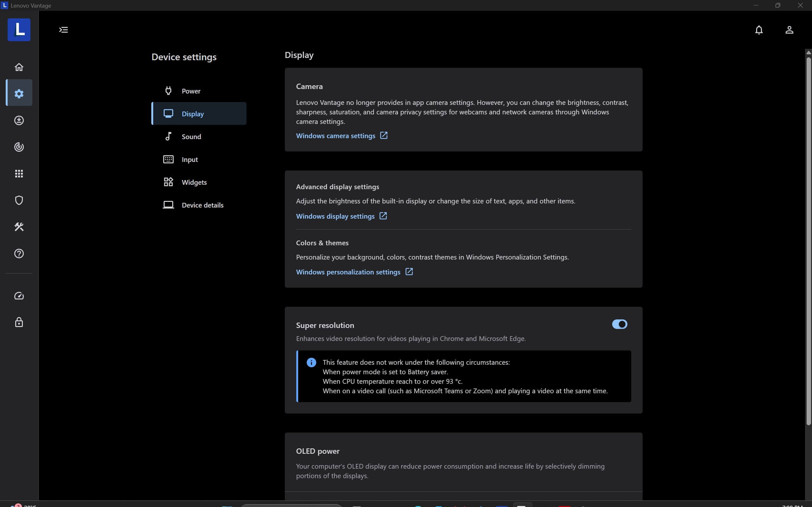Open the security shield sidebar icon

(19, 200)
